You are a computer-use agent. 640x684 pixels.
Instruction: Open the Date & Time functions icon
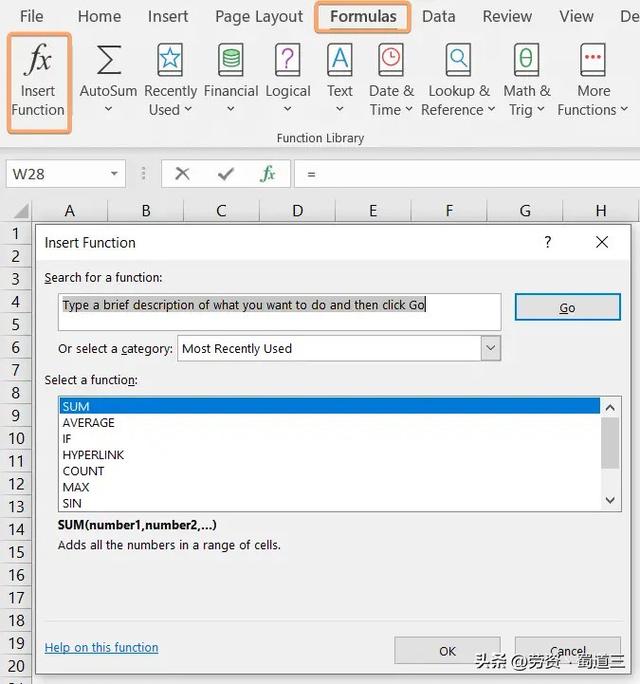(x=391, y=59)
